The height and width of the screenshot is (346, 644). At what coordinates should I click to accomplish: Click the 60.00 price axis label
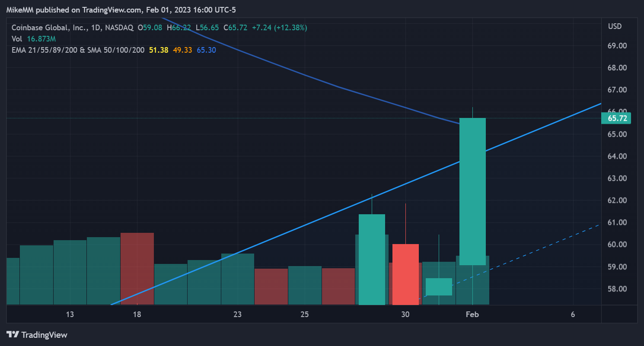pyautogui.click(x=617, y=244)
